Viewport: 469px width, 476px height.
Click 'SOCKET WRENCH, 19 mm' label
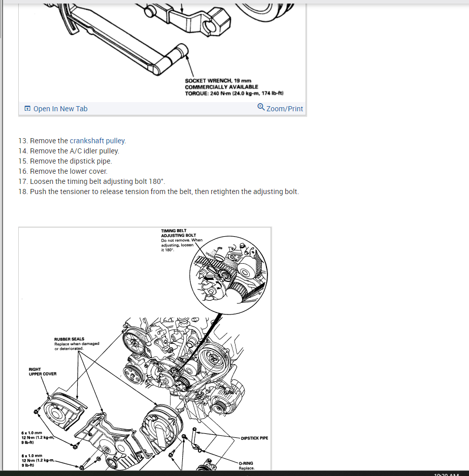218,81
